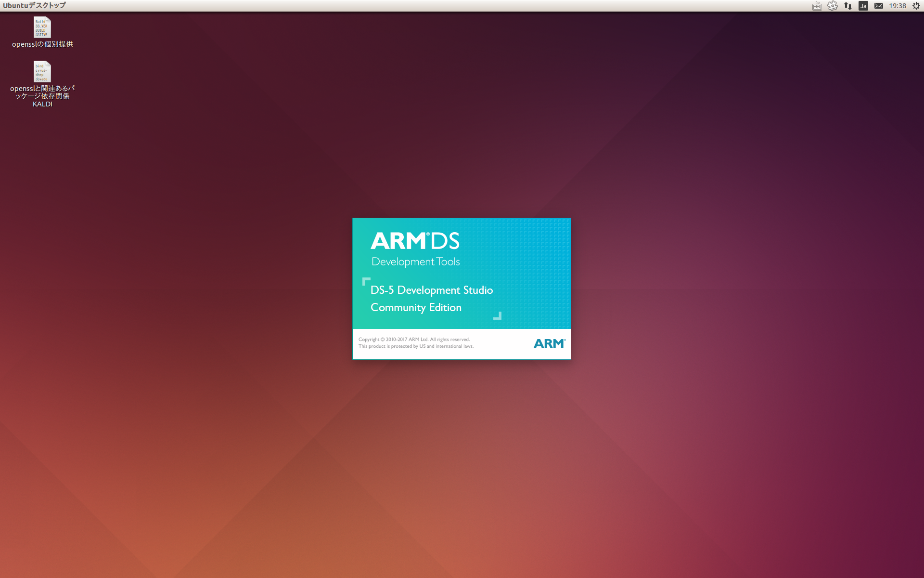This screenshot has height=578, width=924.
Task: Open the 19:38 clock calendar menu
Action: click(x=897, y=6)
